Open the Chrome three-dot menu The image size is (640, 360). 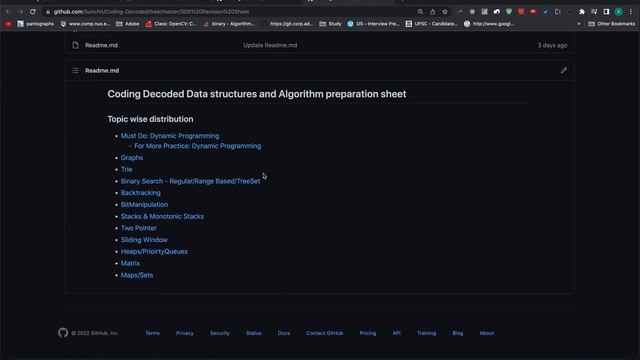coord(631,12)
